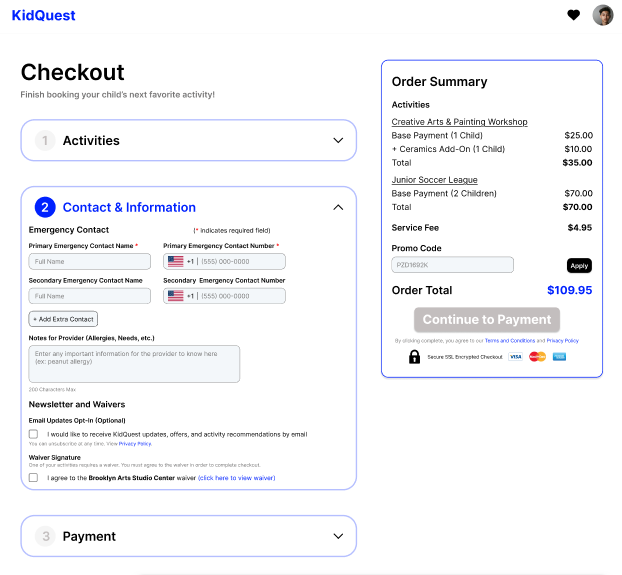622x575 pixels.
Task: Click the secure checkout lock icon
Action: coord(414,356)
